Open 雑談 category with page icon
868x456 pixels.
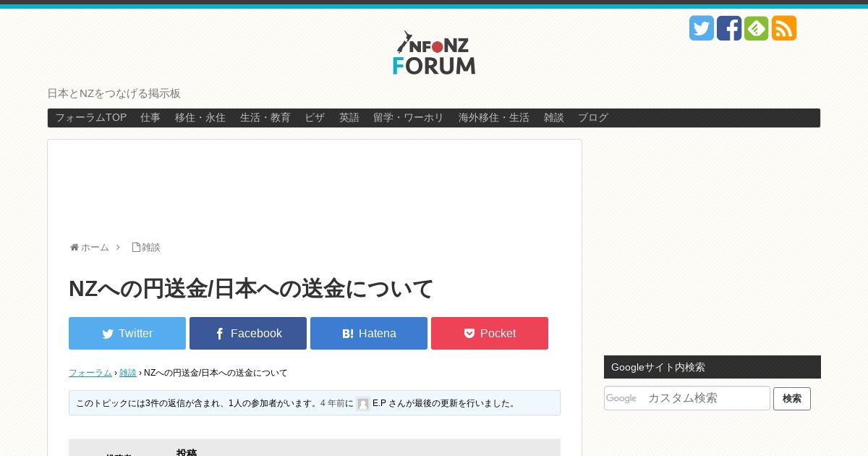[x=146, y=248]
